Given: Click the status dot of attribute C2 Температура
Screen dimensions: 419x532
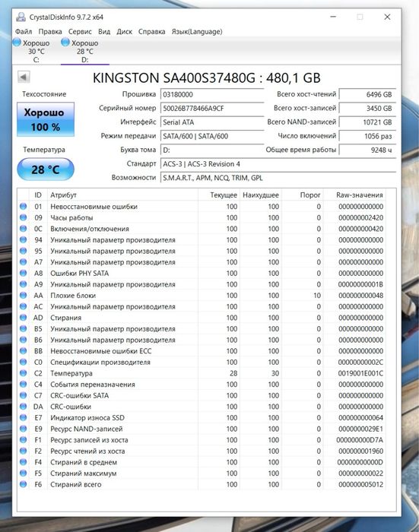Looking at the screenshot, I should click(23, 373).
